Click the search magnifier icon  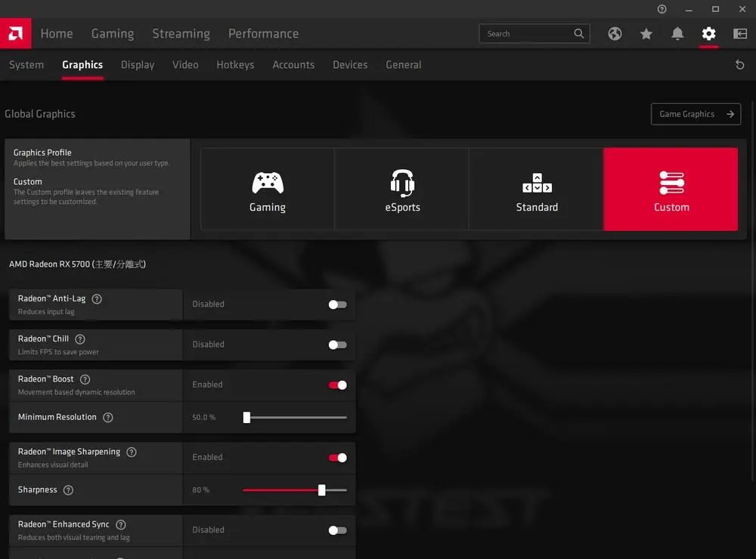click(579, 33)
